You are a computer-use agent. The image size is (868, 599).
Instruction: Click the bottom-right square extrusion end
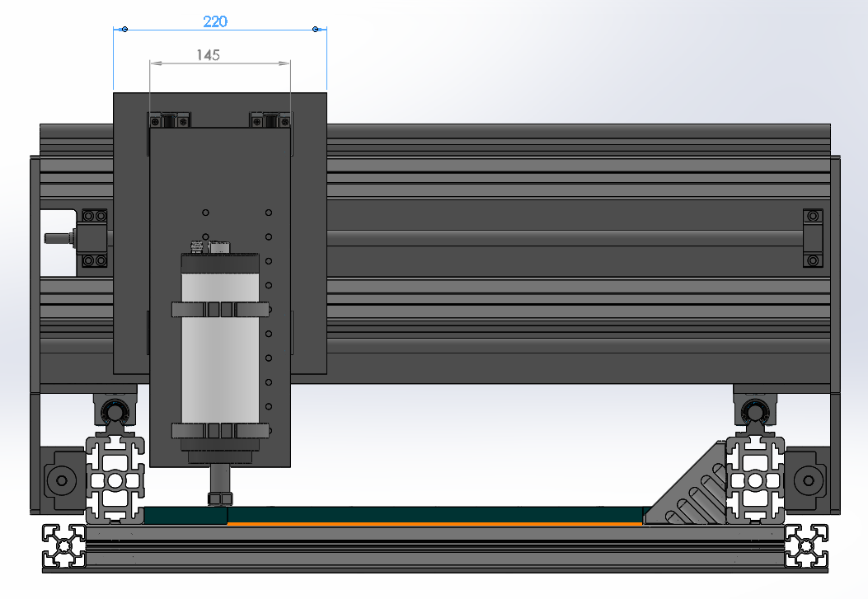point(805,545)
